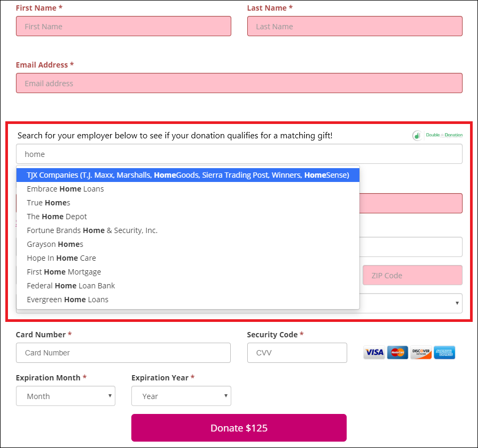Select Fortune Brands Home & Security, Inc.
The height and width of the screenshot is (448, 478).
[x=188, y=230]
